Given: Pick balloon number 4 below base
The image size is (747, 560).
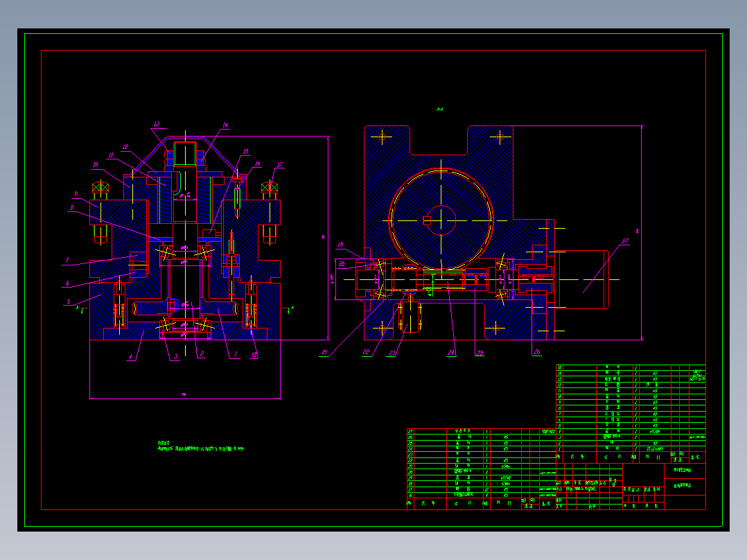Looking at the screenshot, I should (x=130, y=356).
